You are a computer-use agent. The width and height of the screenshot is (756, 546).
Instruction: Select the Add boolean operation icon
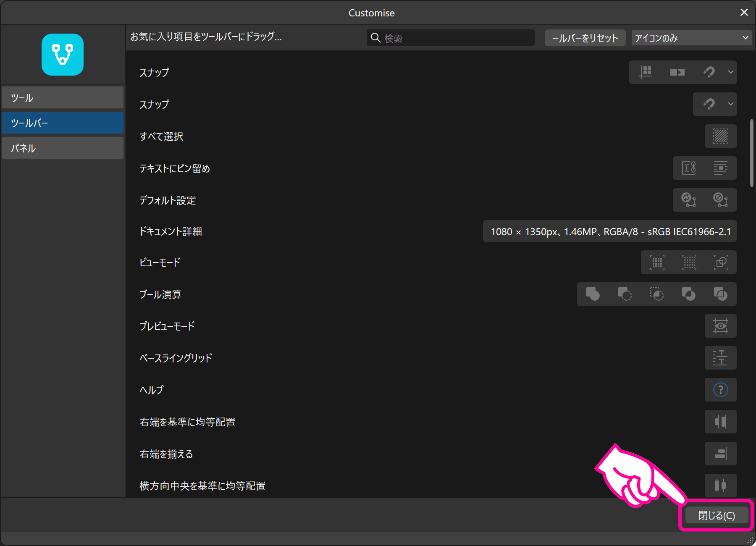(x=593, y=294)
